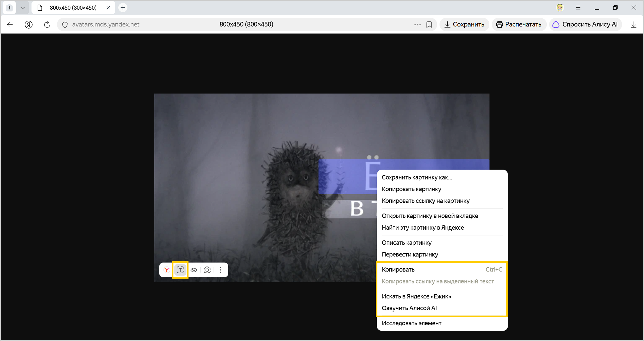The image size is (644, 341).
Task: Search by image with the camera icon
Action: 207,270
